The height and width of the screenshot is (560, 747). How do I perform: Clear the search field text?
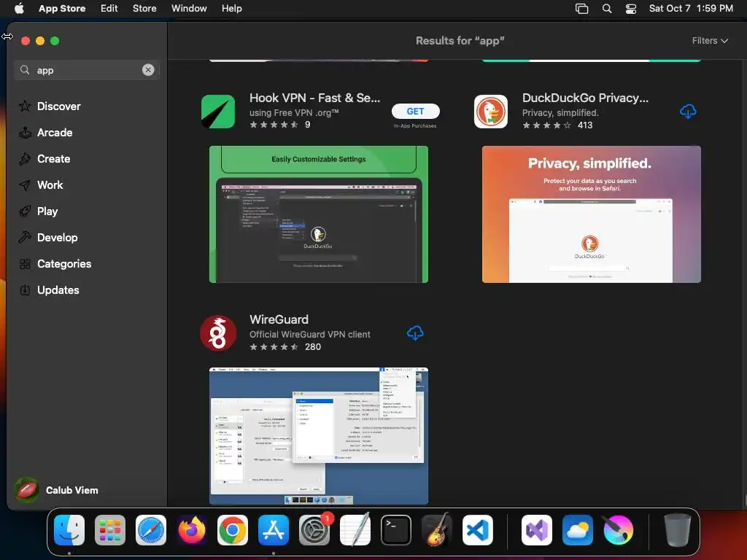point(148,70)
